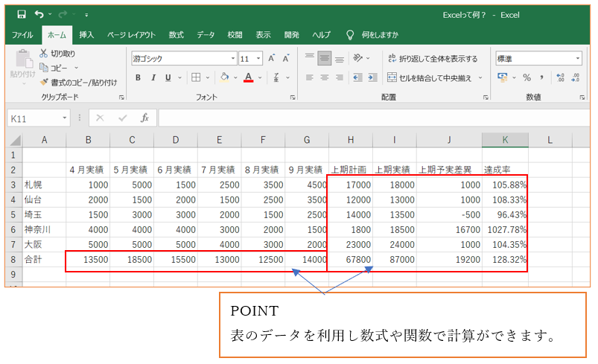This screenshot has height=364, width=598.
Task: Toggle Bold formatting
Action: tap(139, 77)
